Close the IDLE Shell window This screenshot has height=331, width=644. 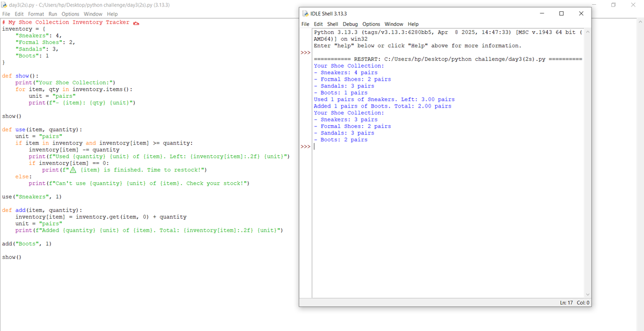coord(581,13)
